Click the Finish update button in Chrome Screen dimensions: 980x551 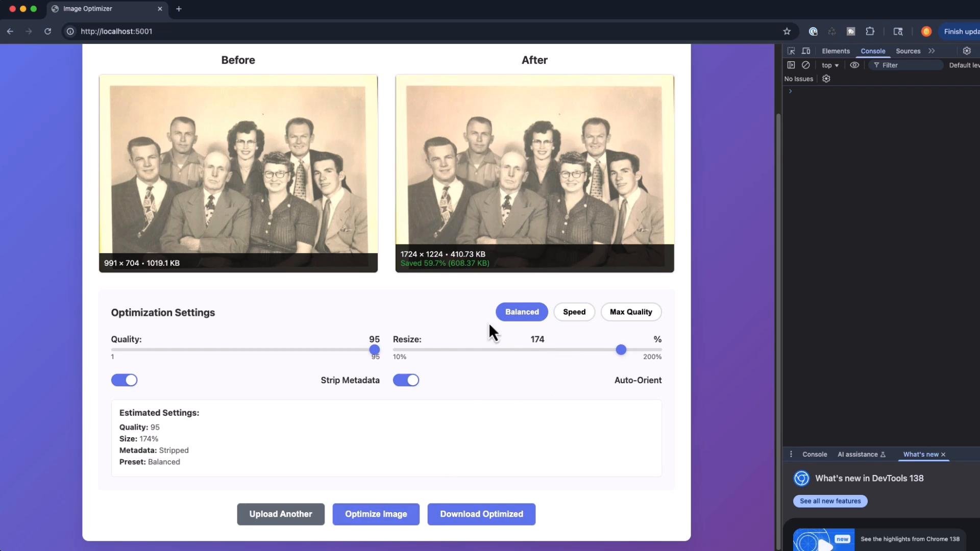click(960, 31)
